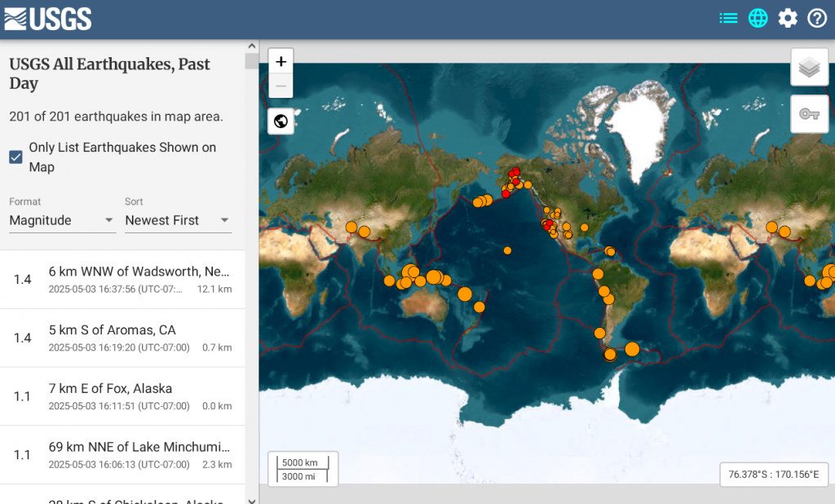
Task: Open the map layers selector
Action: point(810,68)
